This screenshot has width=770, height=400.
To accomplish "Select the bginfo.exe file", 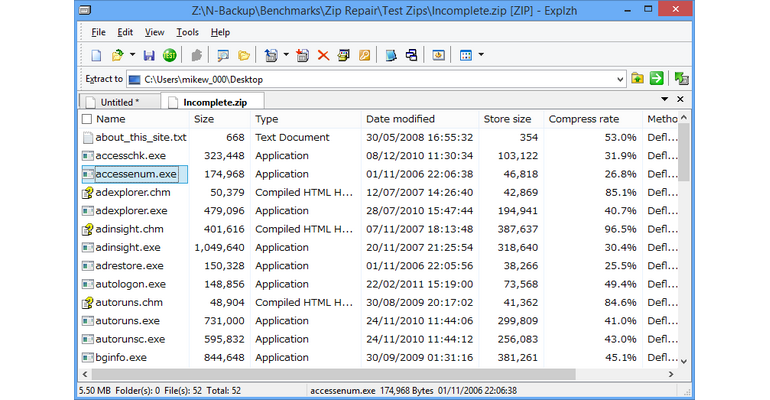I will (x=121, y=357).
